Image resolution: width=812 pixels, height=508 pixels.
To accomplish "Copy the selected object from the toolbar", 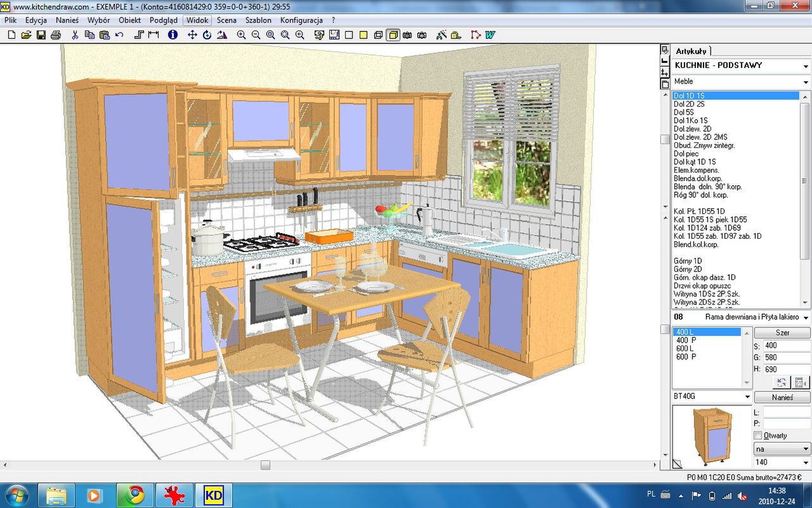I will (x=89, y=35).
